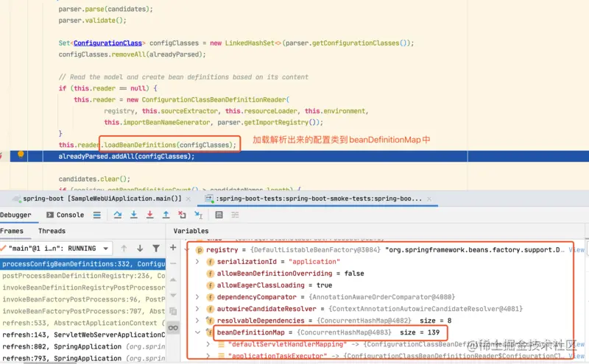
Task: Move watch down in Variables sidebar
Action: 173,296
